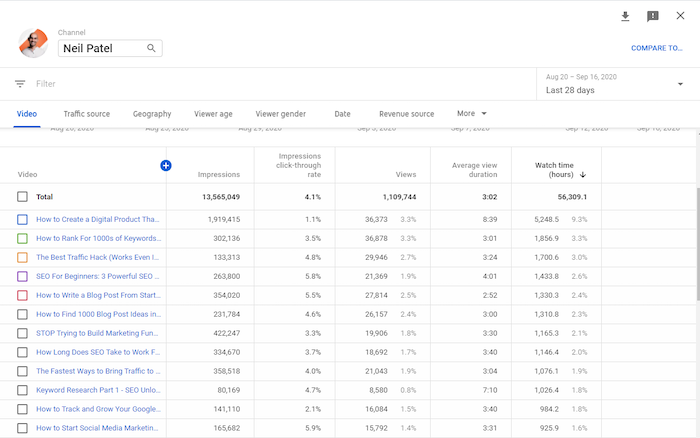Click the Neil Patel channel search field
700x438 pixels.
[x=110, y=48]
